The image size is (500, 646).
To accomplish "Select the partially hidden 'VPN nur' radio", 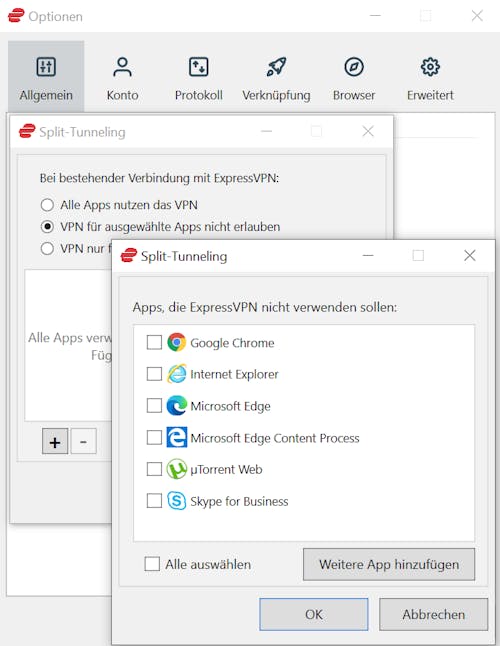I will click(x=47, y=248).
